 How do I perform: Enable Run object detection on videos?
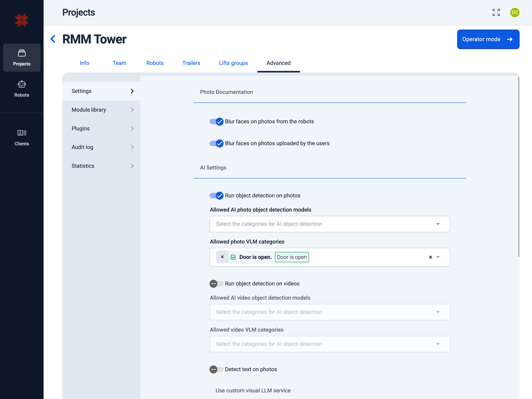tap(216, 284)
